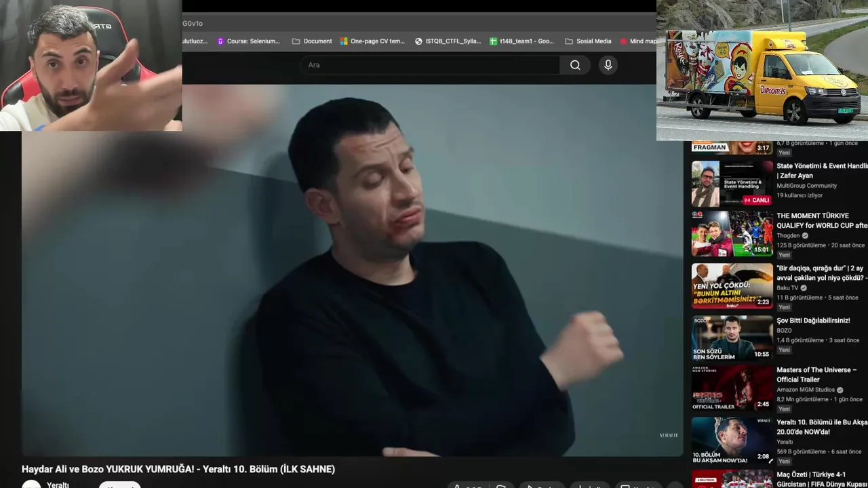Click Thogden verified checkmark badge

(x=805, y=236)
